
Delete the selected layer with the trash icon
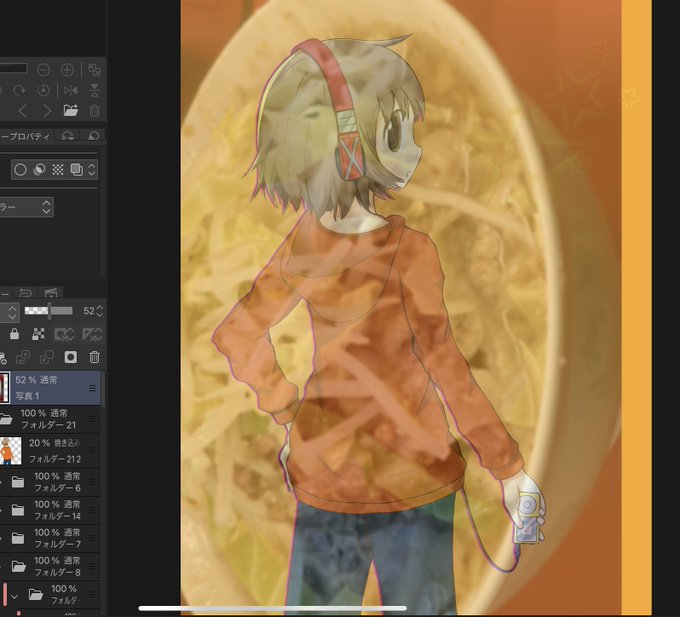94,357
